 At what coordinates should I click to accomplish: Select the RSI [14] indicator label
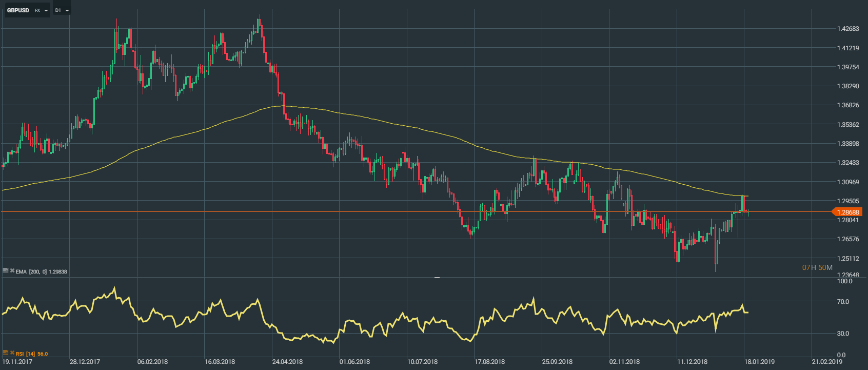click(31, 354)
